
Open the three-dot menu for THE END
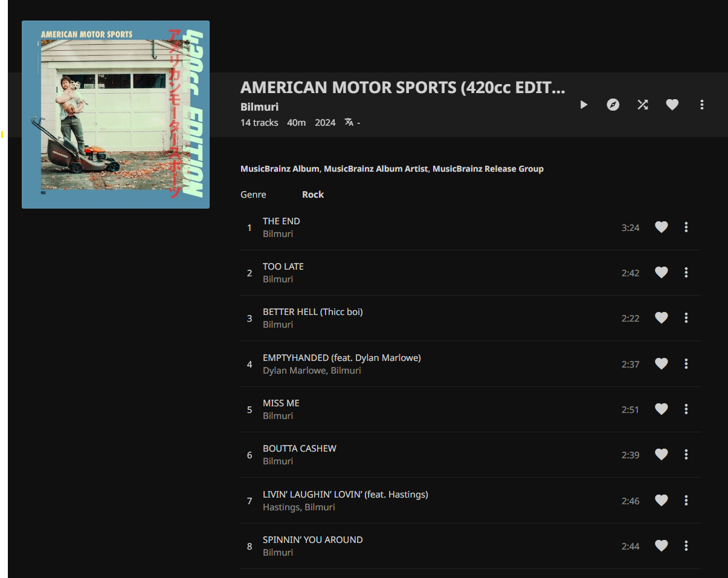click(x=686, y=227)
